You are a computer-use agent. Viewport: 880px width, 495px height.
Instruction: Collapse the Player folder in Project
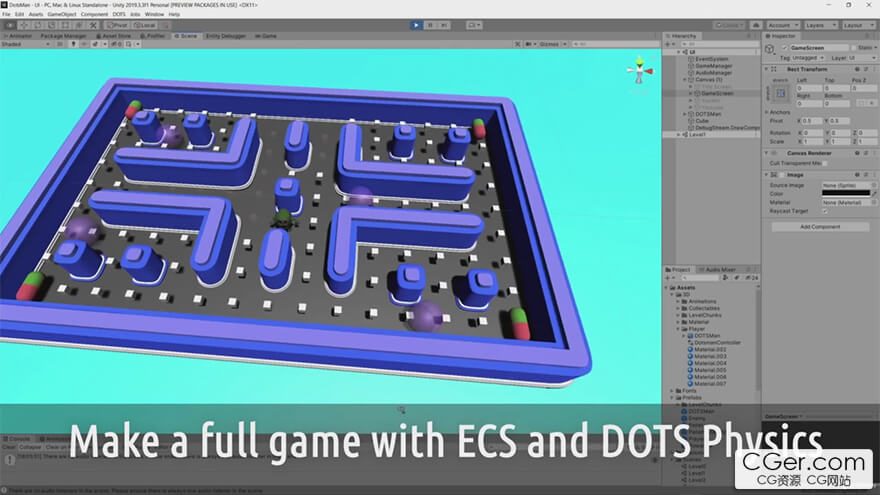point(678,329)
